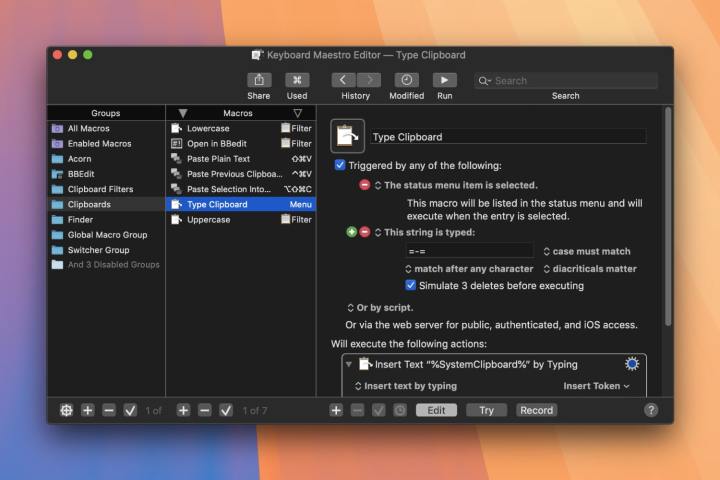Go back in History with left arrow

(344, 80)
